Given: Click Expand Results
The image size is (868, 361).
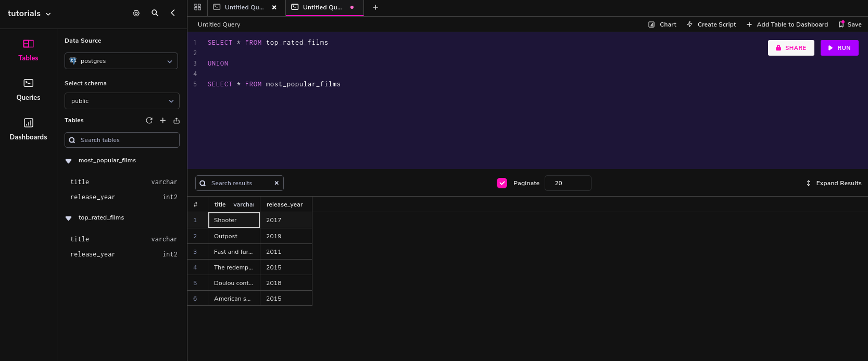Looking at the screenshot, I should coord(834,183).
